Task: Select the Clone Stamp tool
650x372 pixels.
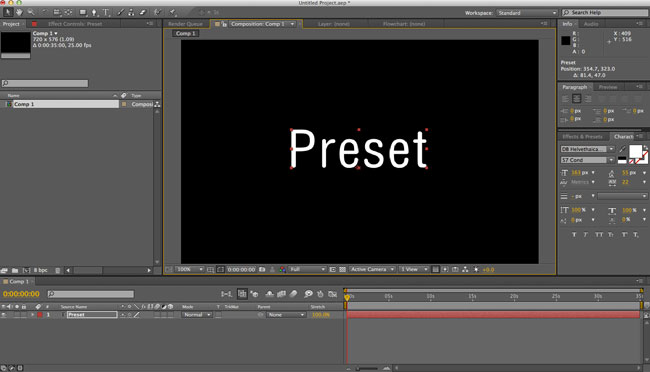Action: (131, 12)
